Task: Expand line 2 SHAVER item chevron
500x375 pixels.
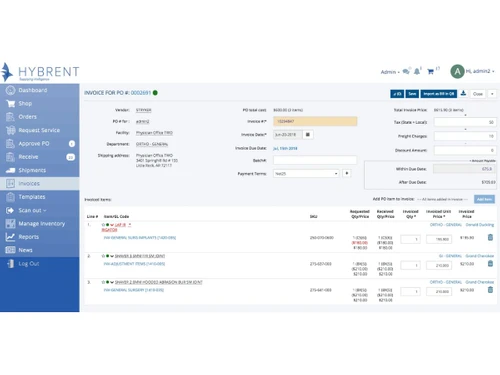Action: click(112, 256)
